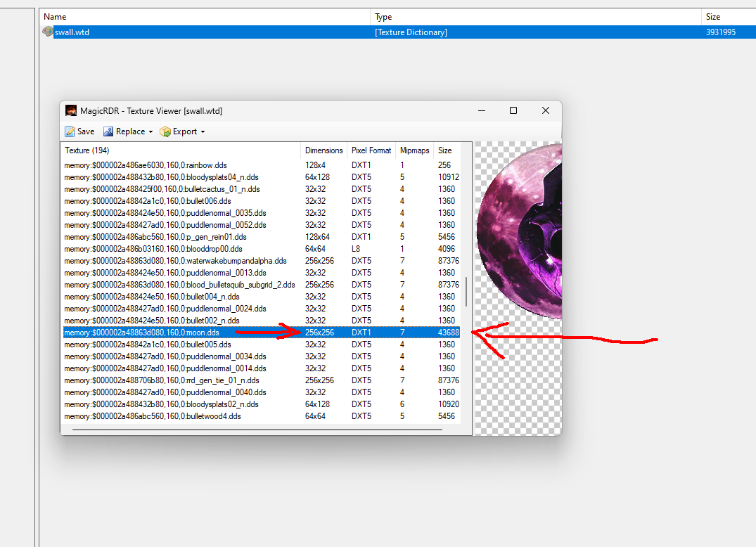756x547 pixels.
Task: Click the vertical scrollbar thumb of texture list
Action: coord(466,292)
